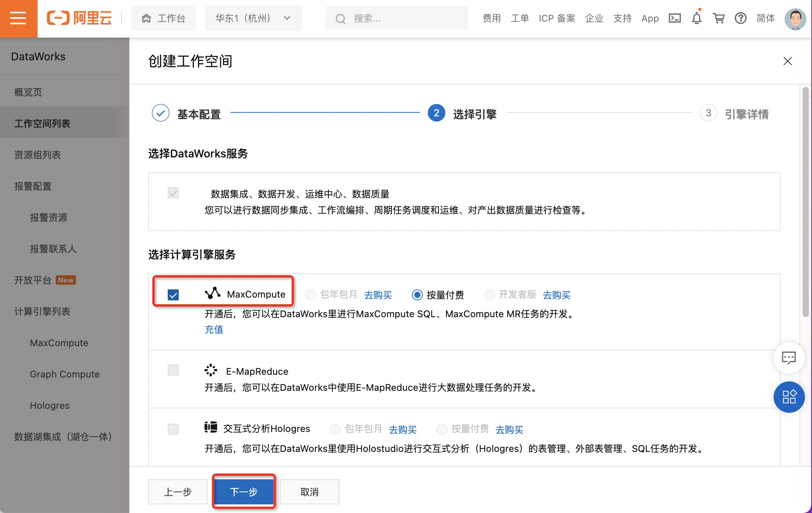Expand the 华东1（杭州）region dropdown
This screenshot has width=812, height=513.
pyautogui.click(x=253, y=18)
